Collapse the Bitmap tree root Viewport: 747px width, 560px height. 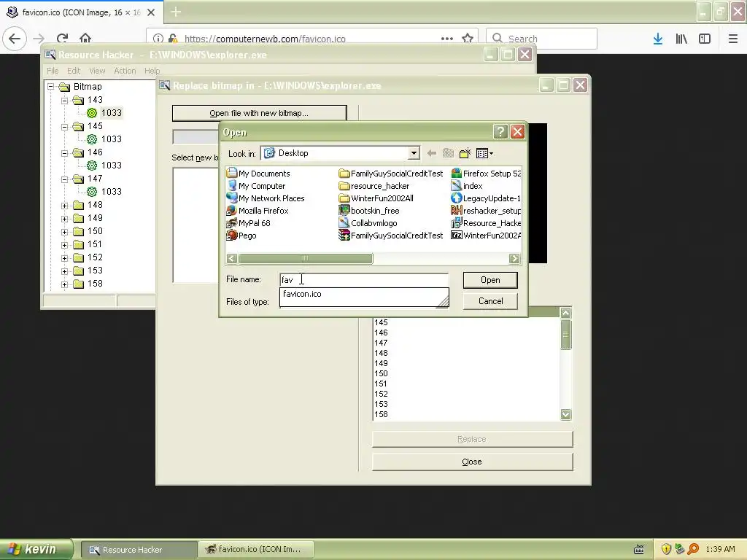point(51,87)
